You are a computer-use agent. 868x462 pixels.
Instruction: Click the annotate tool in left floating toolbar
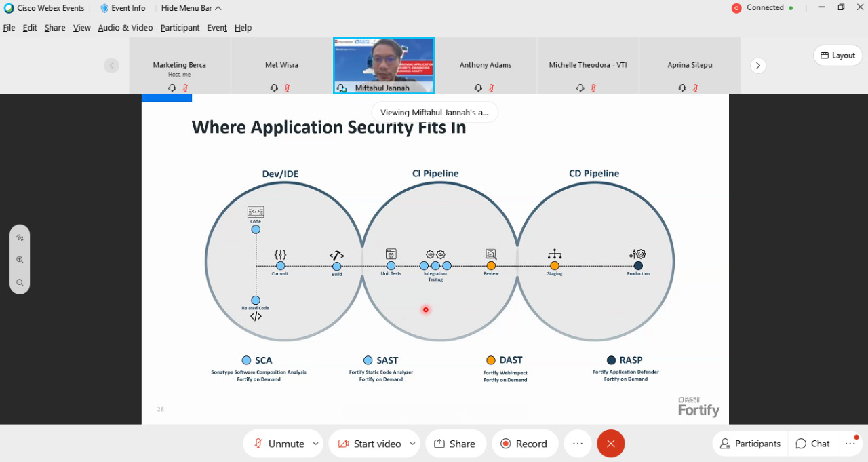pos(20,237)
